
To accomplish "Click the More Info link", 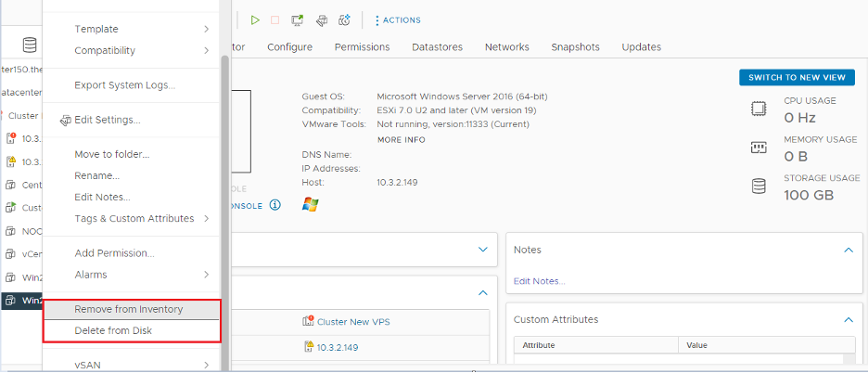I will (x=401, y=139).
